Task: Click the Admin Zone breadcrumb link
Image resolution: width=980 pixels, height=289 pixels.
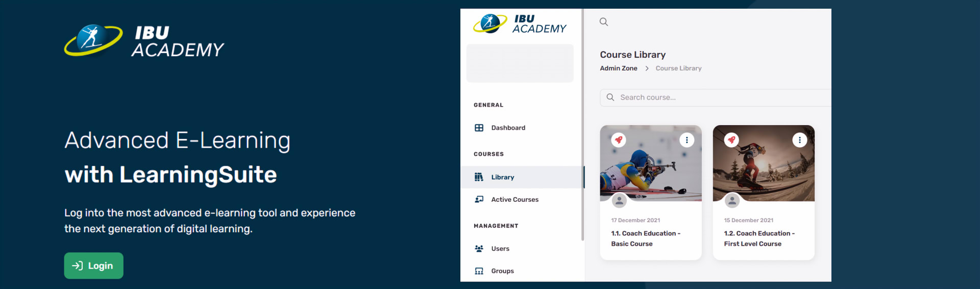Action: click(618, 68)
